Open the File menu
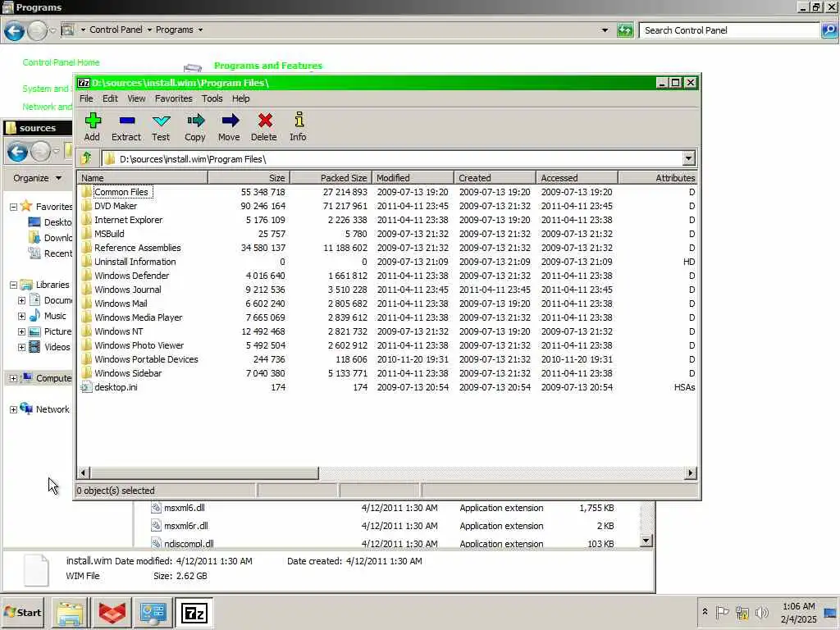 [x=86, y=98]
